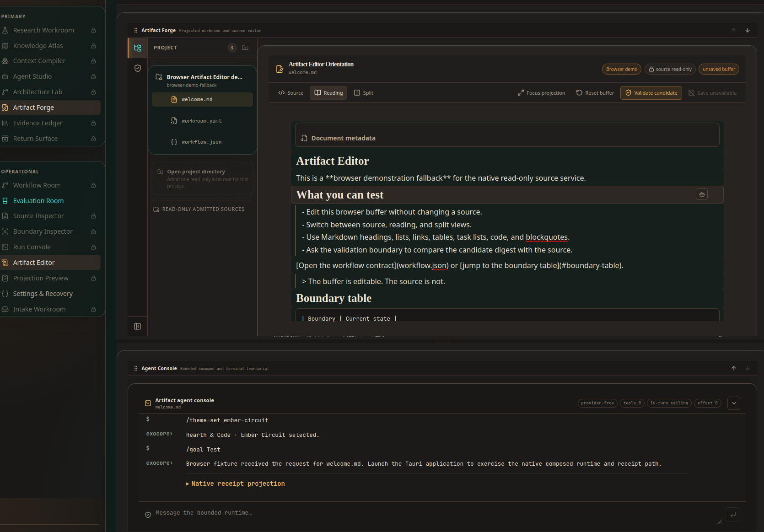
Task: Click the robot icon in What you can test heading
Action: coord(702,194)
